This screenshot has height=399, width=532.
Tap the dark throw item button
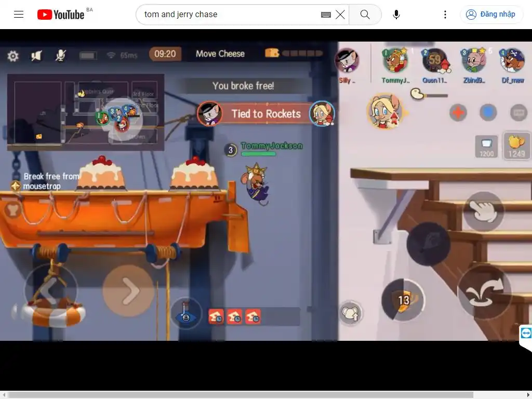tap(429, 244)
